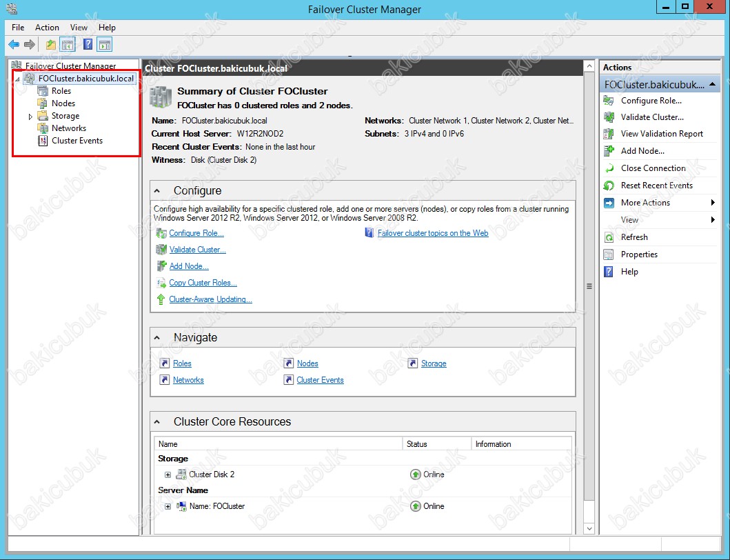This screenshot has width=730, height=560.
Task: Collapse the Configure section
Action: (157, 191)
